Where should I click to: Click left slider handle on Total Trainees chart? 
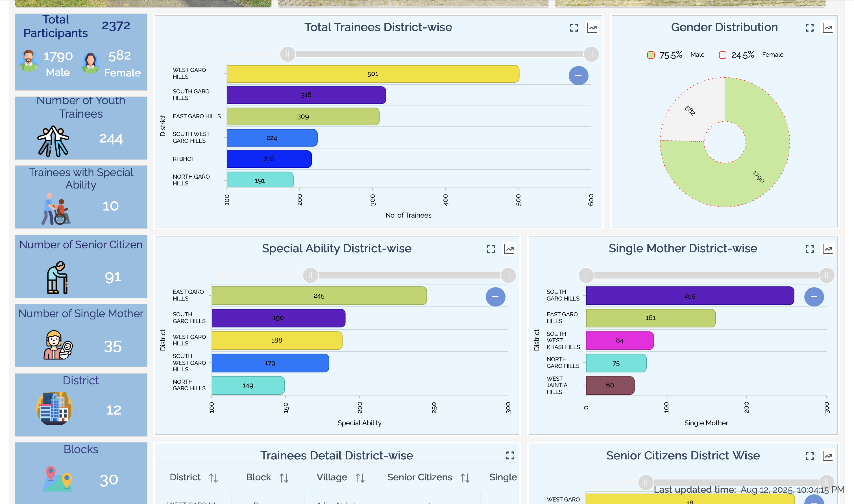287,54
